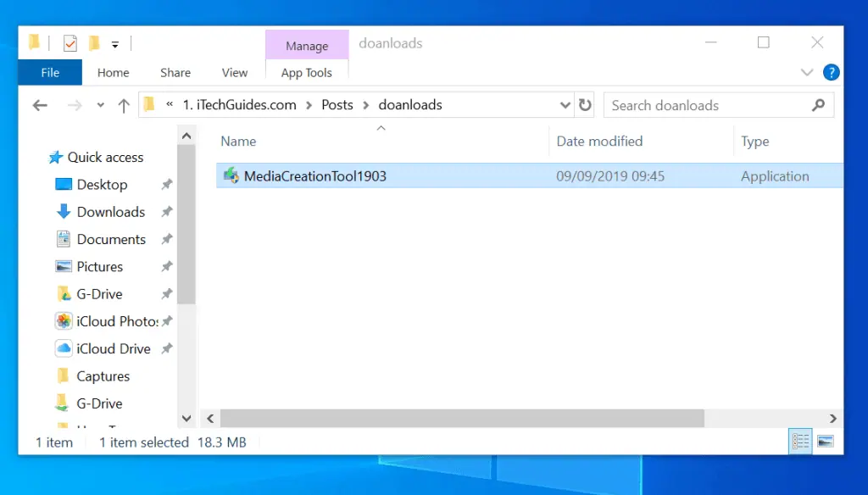The image size is (868, 495).
Task: Click the title bar folder icon
Action: tap(34, 42)
